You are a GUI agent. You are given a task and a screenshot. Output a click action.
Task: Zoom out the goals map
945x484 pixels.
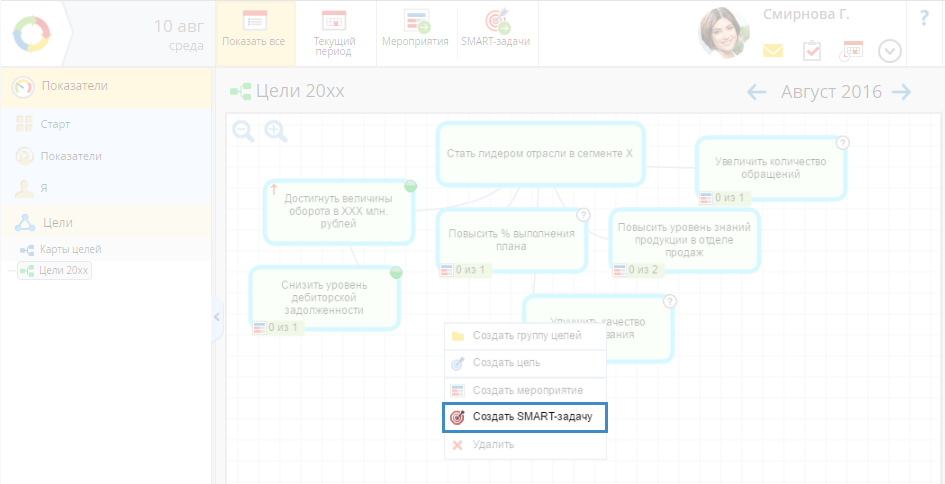244,131
